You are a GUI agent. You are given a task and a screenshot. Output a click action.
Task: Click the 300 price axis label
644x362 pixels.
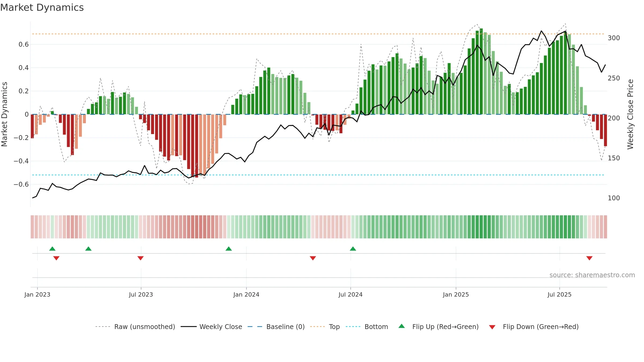tap(614, 38)
